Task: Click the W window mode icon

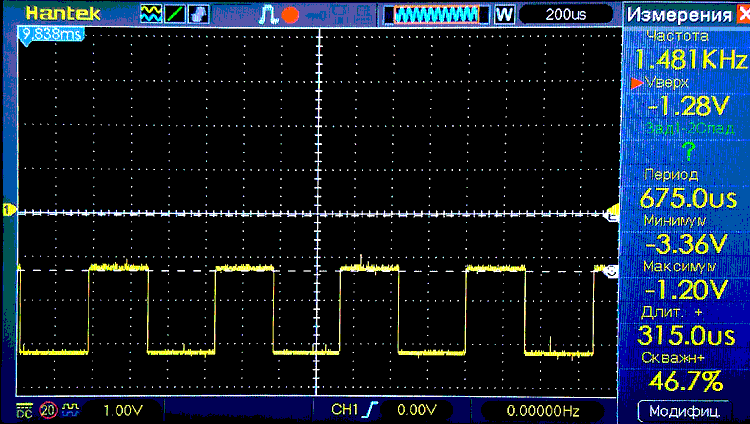Action: coord(504,14)
